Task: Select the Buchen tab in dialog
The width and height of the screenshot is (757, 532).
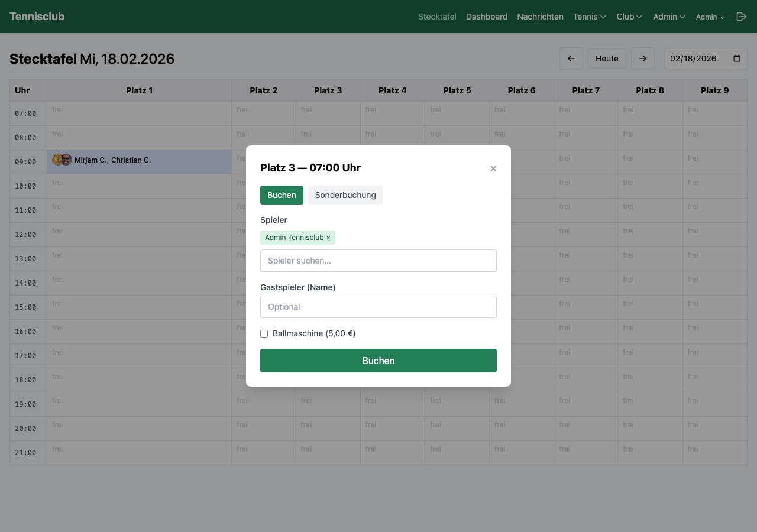Action: [282, 195]
